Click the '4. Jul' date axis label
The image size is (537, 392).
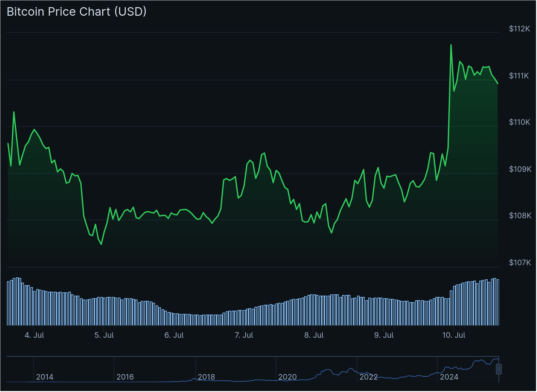34,335
